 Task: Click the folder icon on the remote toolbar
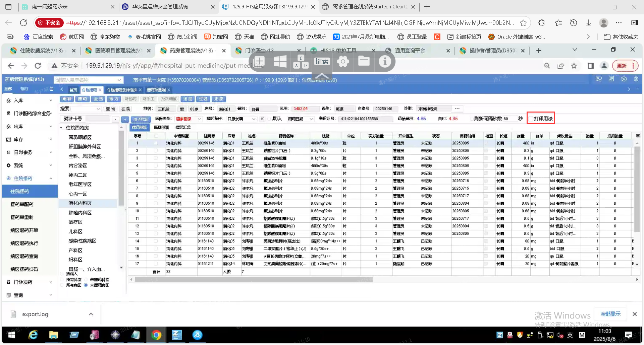coord(364,61)
